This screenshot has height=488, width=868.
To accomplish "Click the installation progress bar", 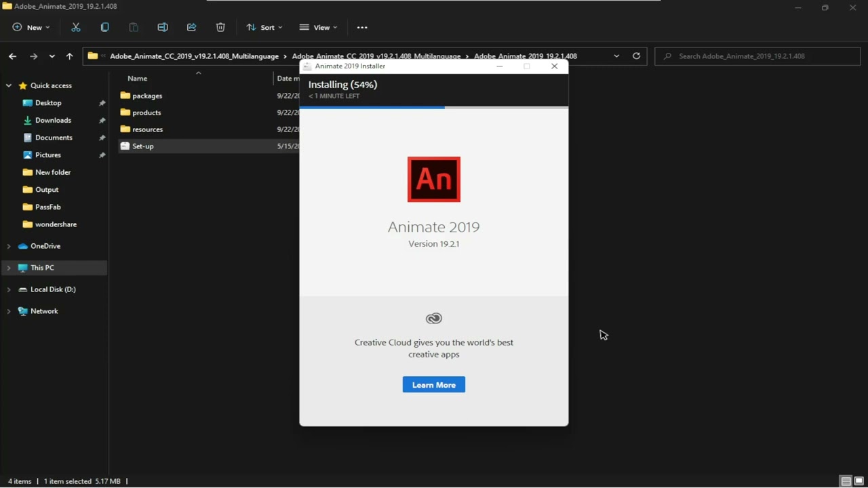I will point(434,107).
